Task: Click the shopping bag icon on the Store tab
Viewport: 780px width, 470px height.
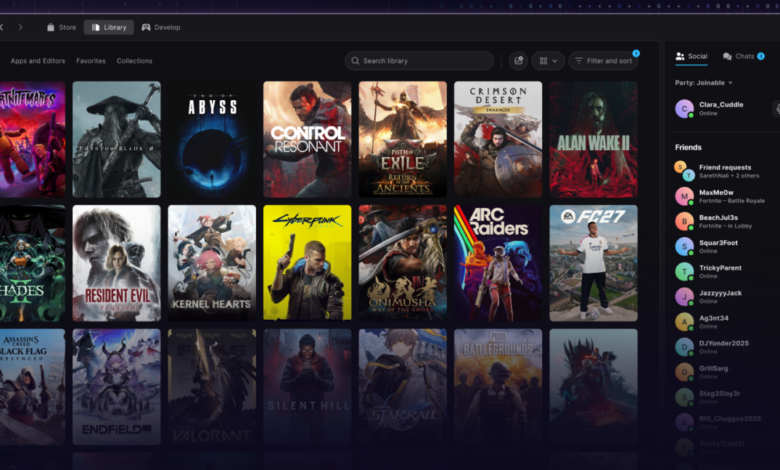Action: (x=50, y=27)
